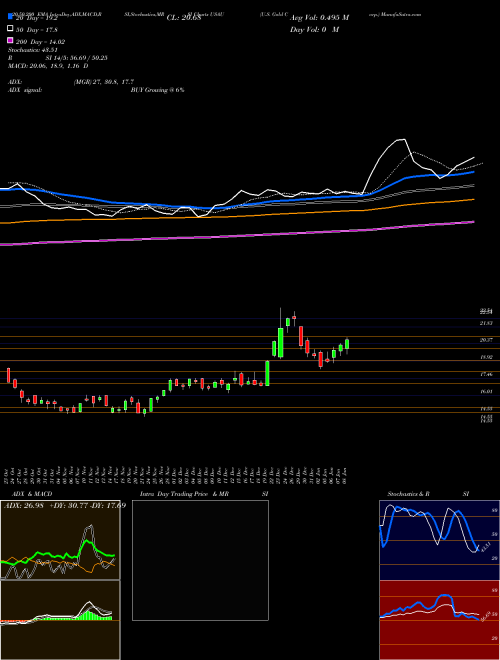Click the 'CL: 20.68' closing price label

[x=184, y=18]
